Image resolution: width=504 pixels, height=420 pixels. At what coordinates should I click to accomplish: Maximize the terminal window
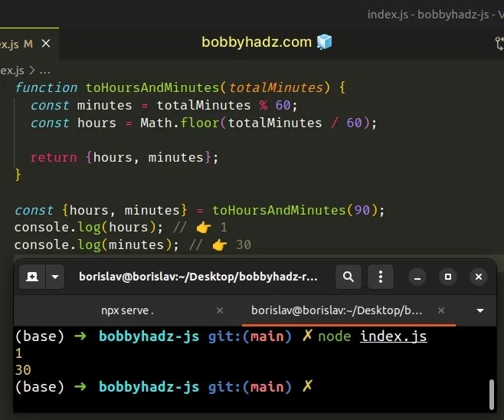[448, 277]
